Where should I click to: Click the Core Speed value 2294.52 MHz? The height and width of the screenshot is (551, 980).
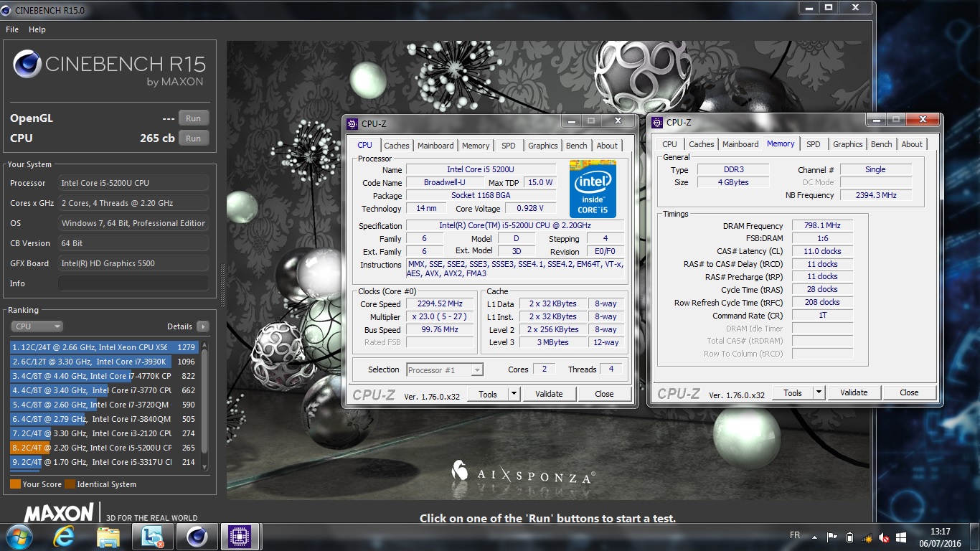(x=440, y=303)
